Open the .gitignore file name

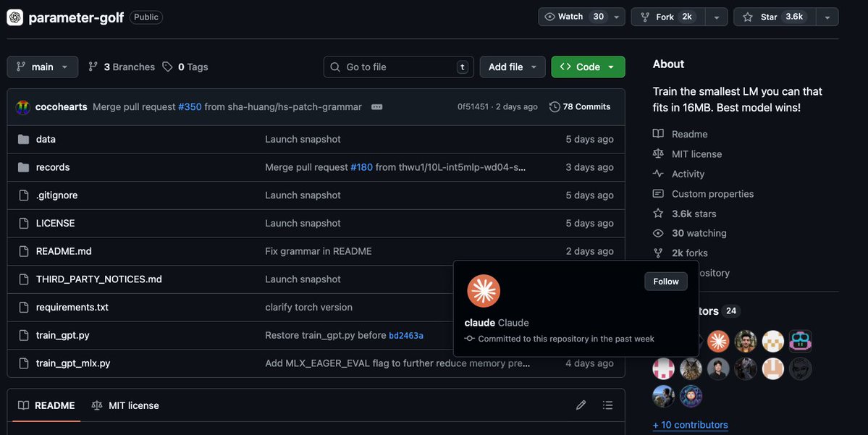(x=56, y=195)
